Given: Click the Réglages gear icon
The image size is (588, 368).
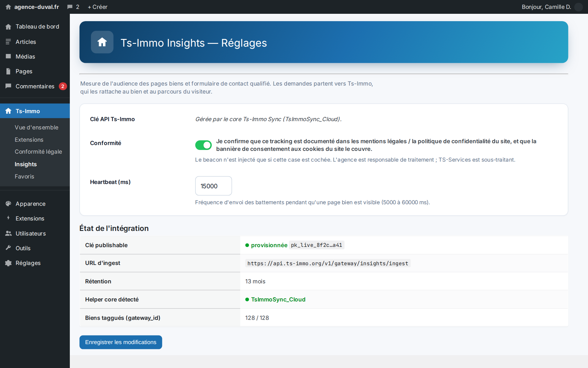Looking at the screenshot, I should click(x=8, y=263).
